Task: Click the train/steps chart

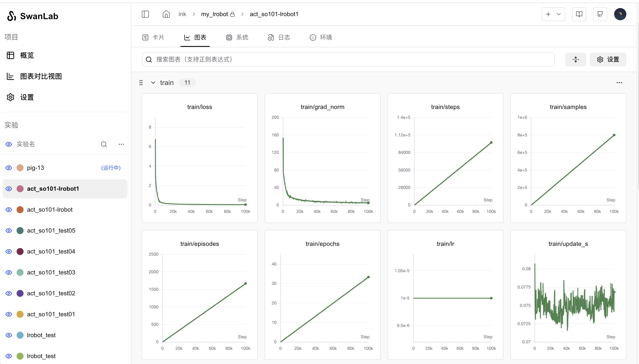Action: click(x=445, y=158)
